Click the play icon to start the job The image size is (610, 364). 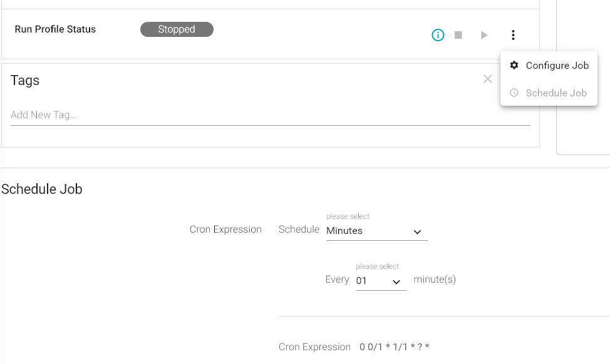coord(483,35)
